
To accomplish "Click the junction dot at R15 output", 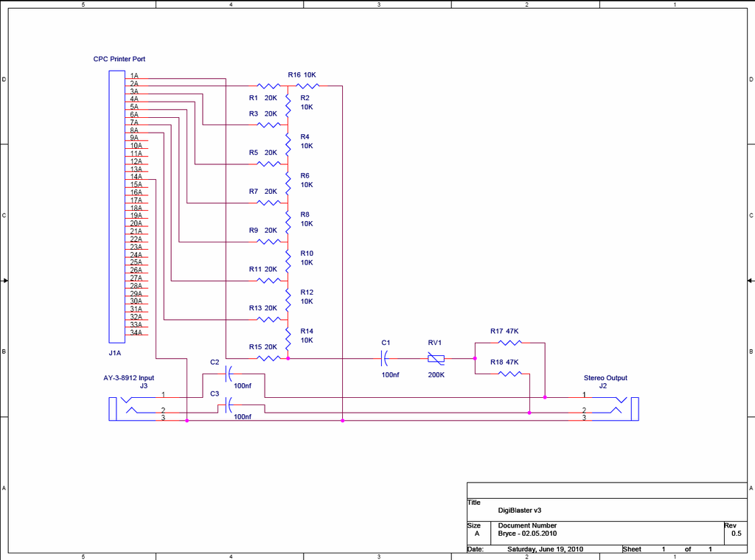I will 288,358.
